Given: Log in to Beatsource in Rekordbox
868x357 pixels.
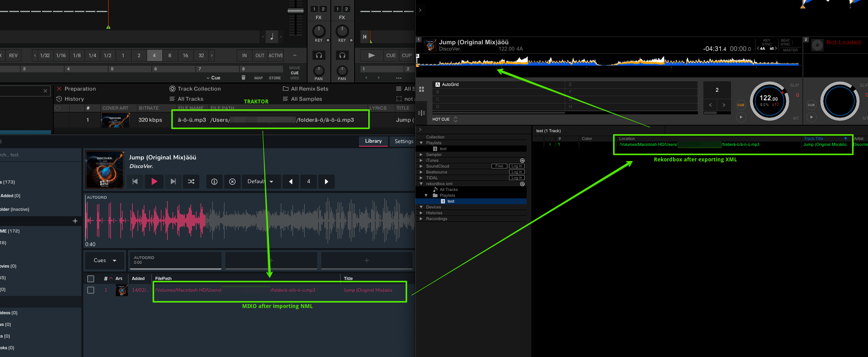Looking at the screenshot, I should click(x=517, y=172).
